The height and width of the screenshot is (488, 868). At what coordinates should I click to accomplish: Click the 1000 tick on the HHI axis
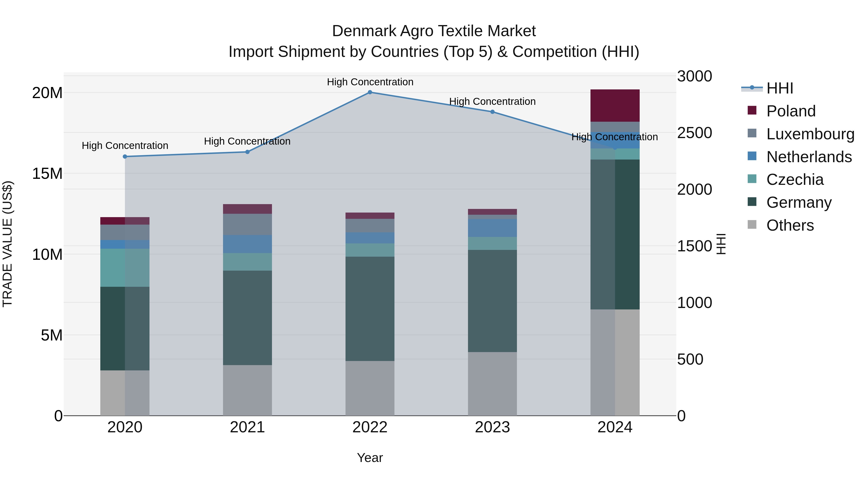pos(695,302)
